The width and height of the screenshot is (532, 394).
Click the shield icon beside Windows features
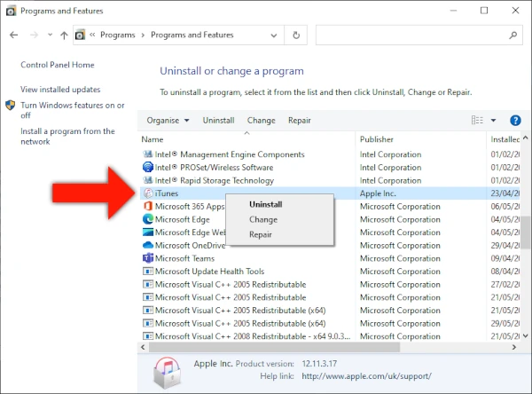tap(11, 106)
